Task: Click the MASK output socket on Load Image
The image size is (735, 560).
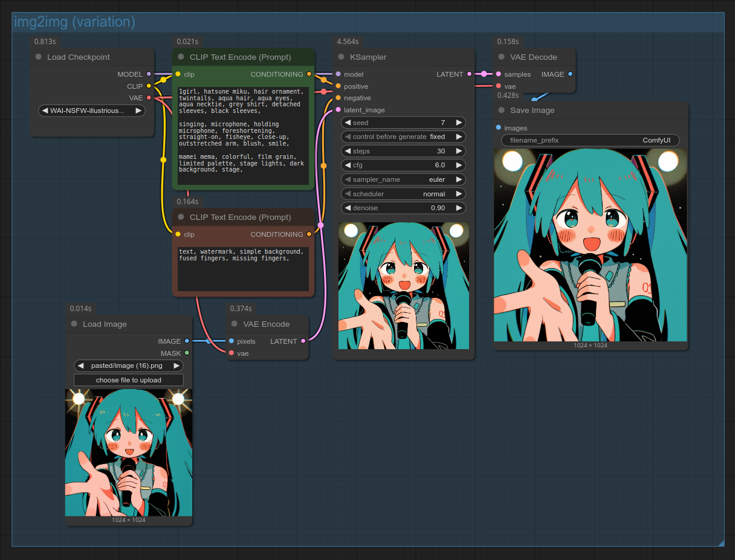Action: [187, 353]
